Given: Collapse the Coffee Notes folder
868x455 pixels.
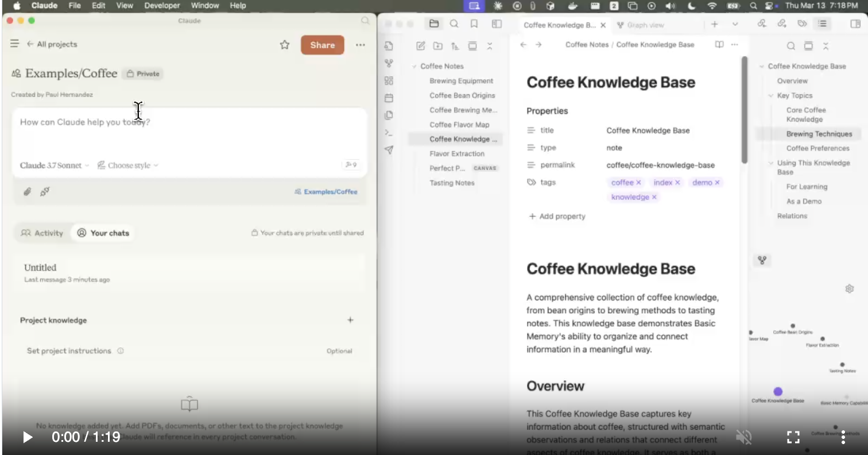Looking at the screenshot, I should tap(414, 67).
